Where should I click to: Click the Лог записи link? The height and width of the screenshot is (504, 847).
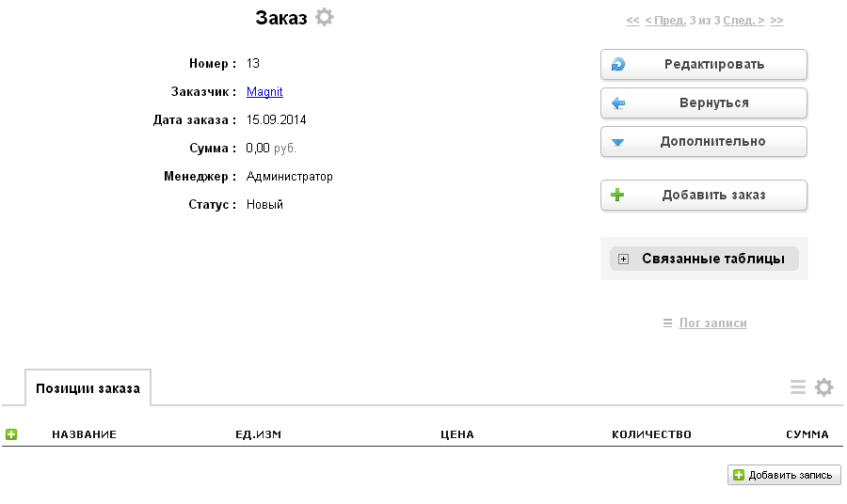click(x=712, y=323)
